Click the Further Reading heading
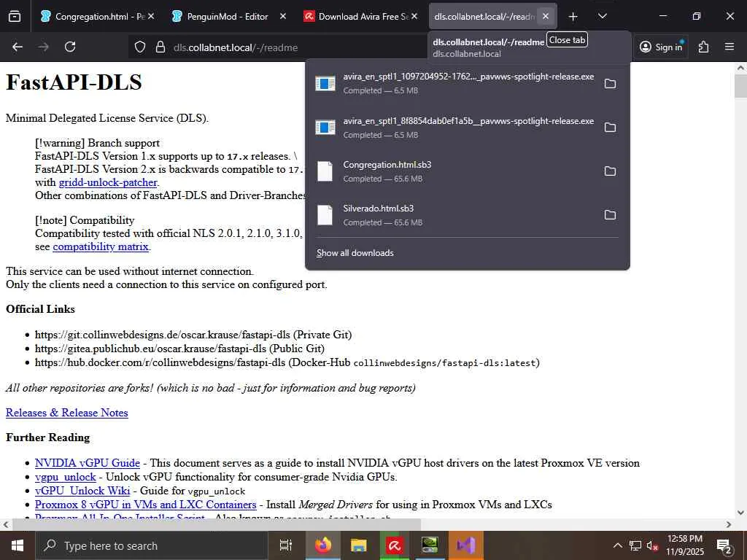This screenshot has height=560, width=747. click(x=47, y=437)
